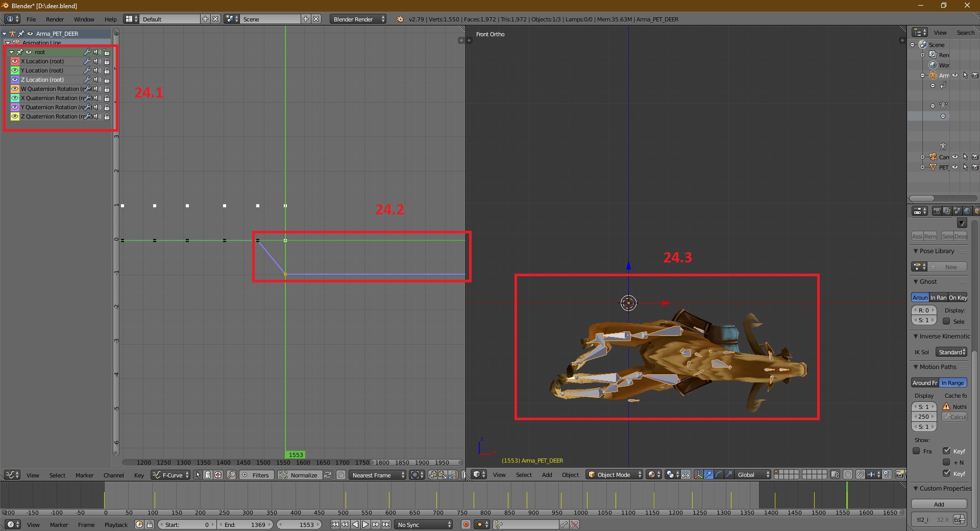Open the Blender Render engine dropdown
The height and width of the screenshot is (531, 980).
(x=358, y=19)
